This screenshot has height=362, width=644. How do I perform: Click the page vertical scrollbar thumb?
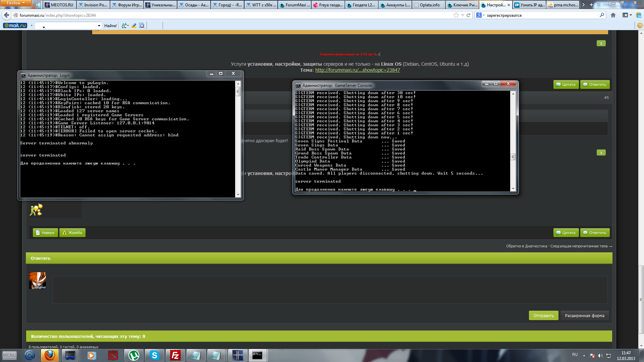[641, 299]
